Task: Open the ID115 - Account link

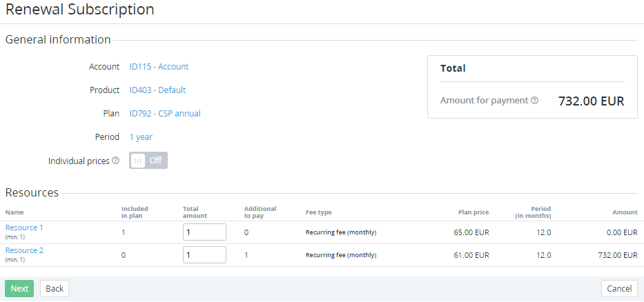Action: click(159, 67)
